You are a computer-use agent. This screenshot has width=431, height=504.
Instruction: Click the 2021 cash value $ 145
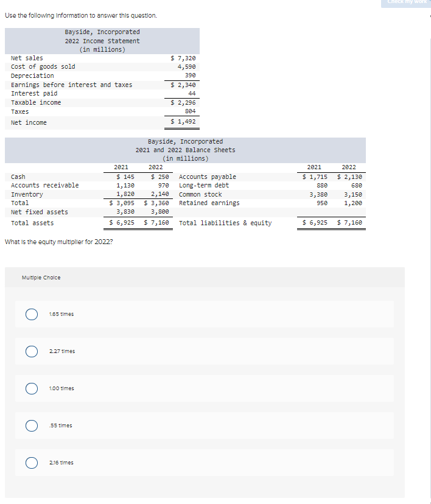tap(125, 177)
